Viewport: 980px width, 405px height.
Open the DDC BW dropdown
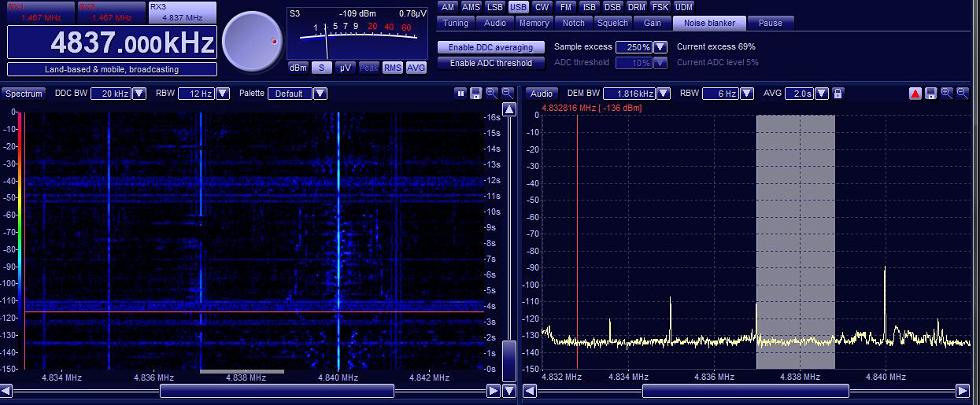click(139, 94)
